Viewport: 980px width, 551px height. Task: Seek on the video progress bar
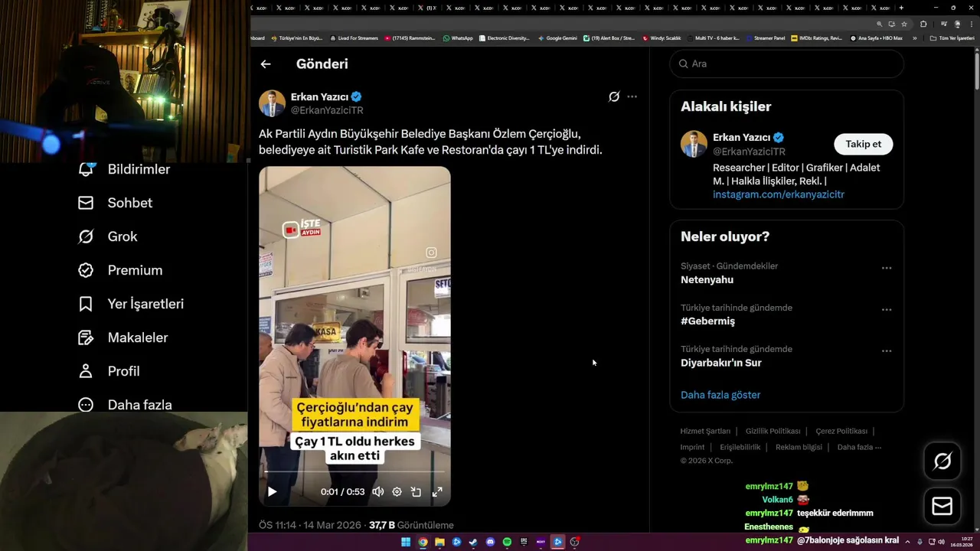pos(354,472)
